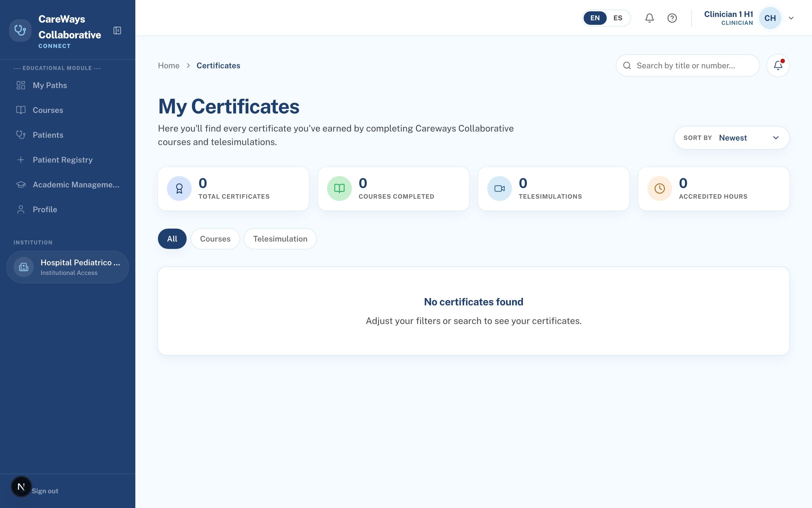The height and width of the screenshot is (508, 812).
Task: Filter certificates by Courses
Action: pyautogui.click(x=215, y=239)
